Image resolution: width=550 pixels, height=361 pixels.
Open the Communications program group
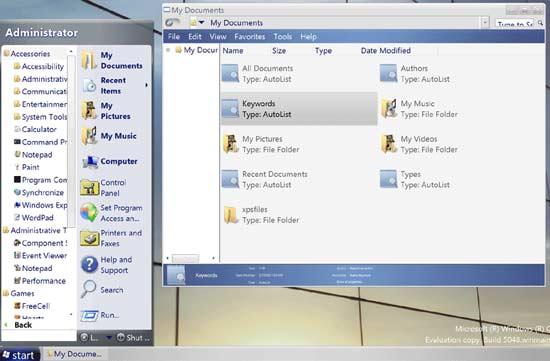click(40, 92)
